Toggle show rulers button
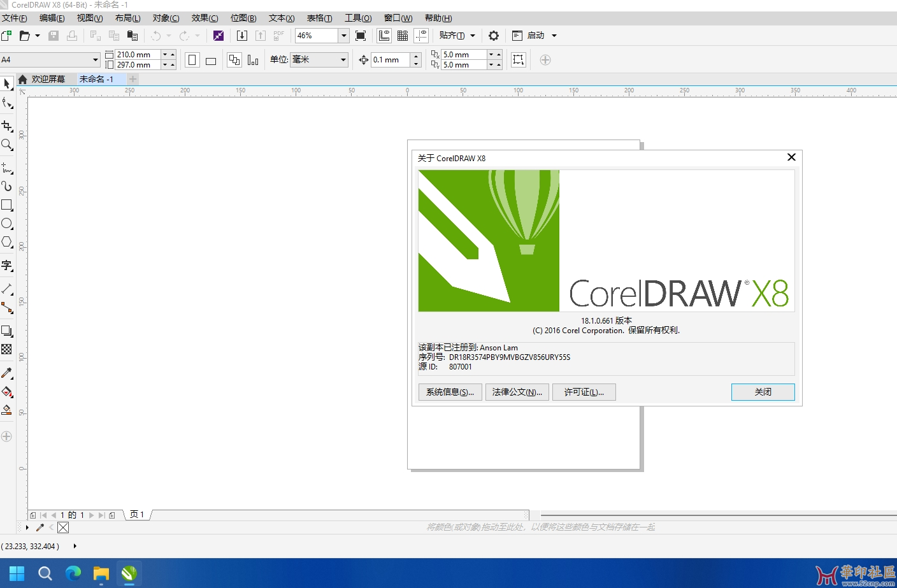This screenshot has height=588, width=897. [384, 36]
